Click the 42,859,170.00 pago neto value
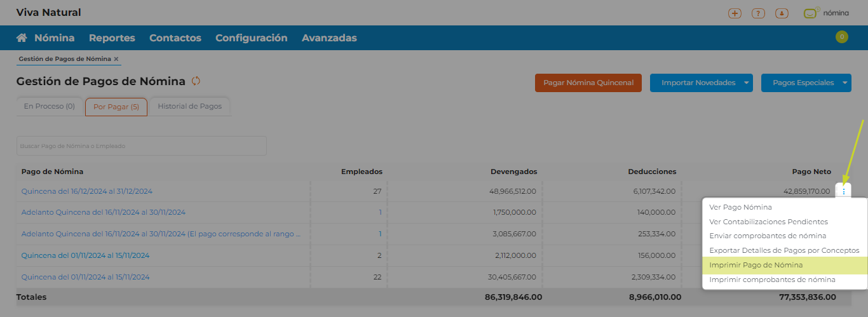The height and width of the screenshot is (317, 868). coord(806,191)
